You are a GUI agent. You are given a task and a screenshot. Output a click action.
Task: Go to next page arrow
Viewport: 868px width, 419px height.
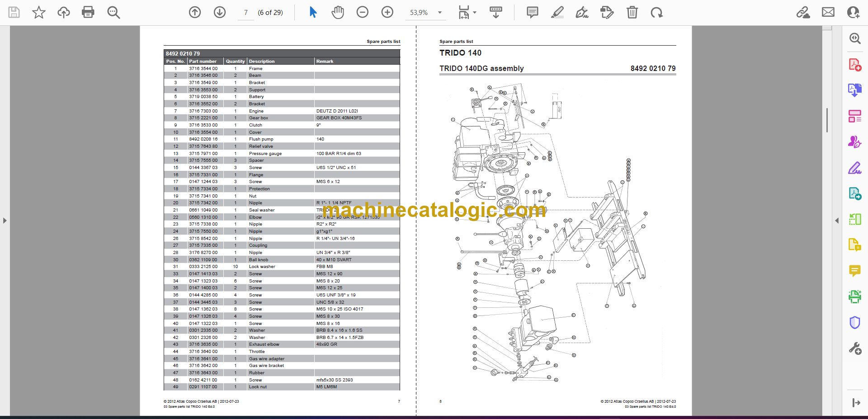[220, 12]
